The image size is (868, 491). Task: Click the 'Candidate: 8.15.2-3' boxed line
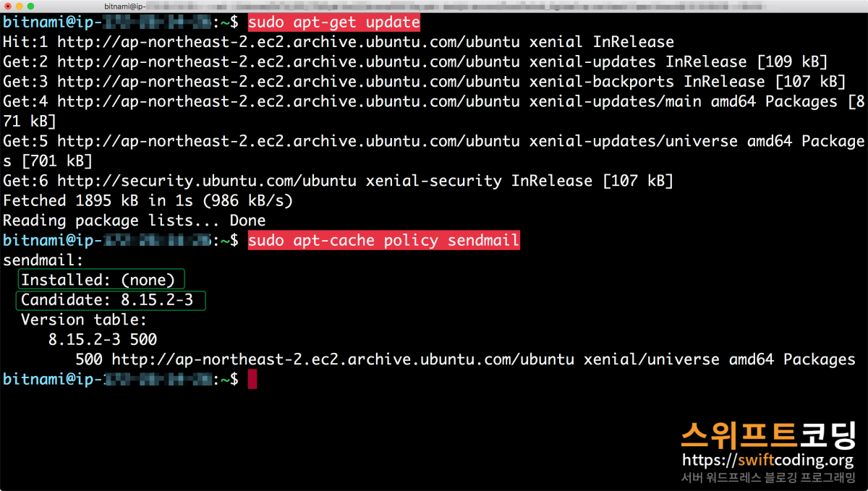click(111, 300)
